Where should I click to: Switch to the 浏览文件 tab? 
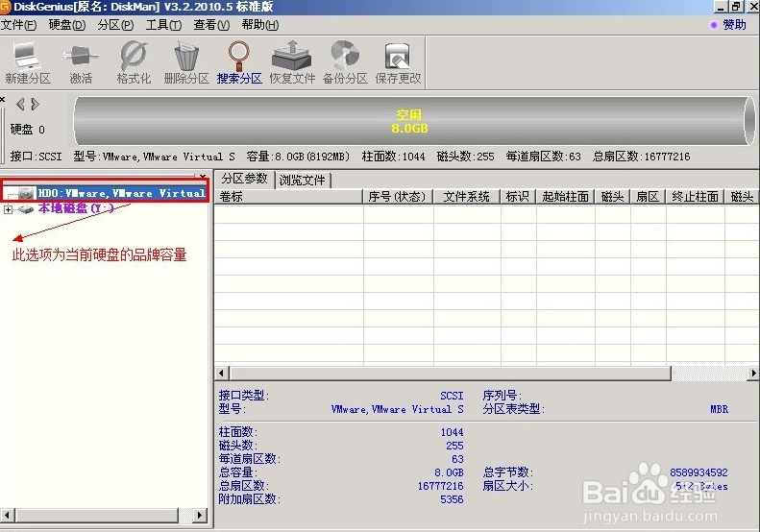click(x=303, y=181)
